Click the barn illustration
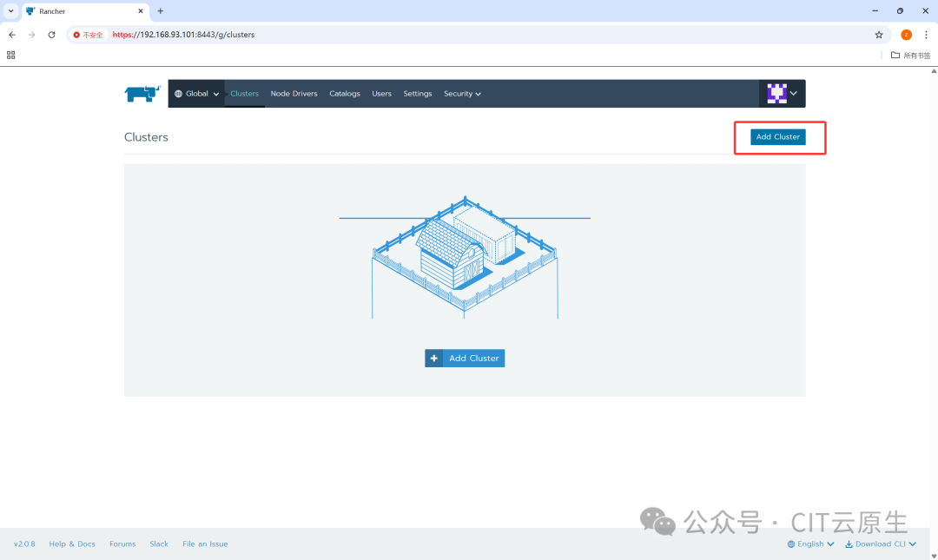Screen dimensions: 938x560 coord(465,256)
